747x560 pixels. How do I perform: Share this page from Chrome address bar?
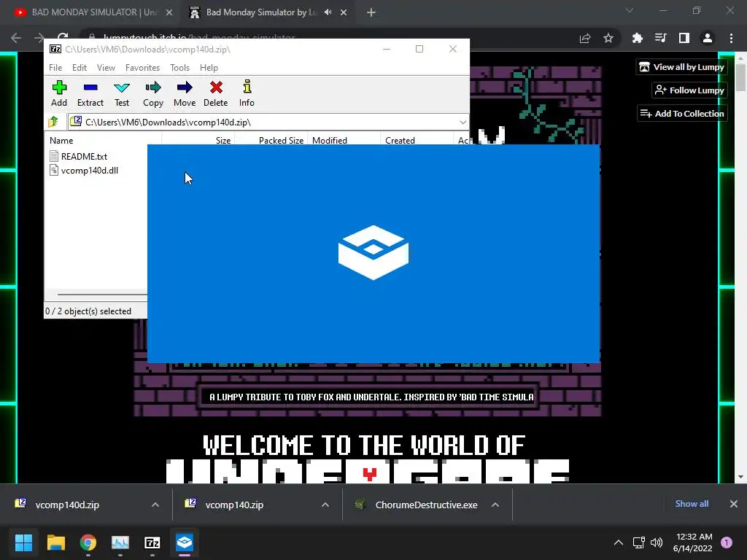pos(585,38)
